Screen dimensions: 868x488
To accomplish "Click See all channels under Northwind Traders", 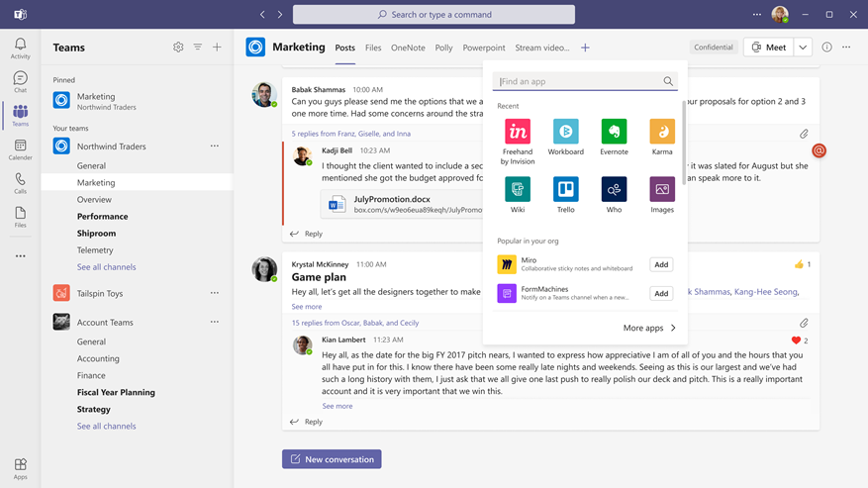I will pos(106,267).
